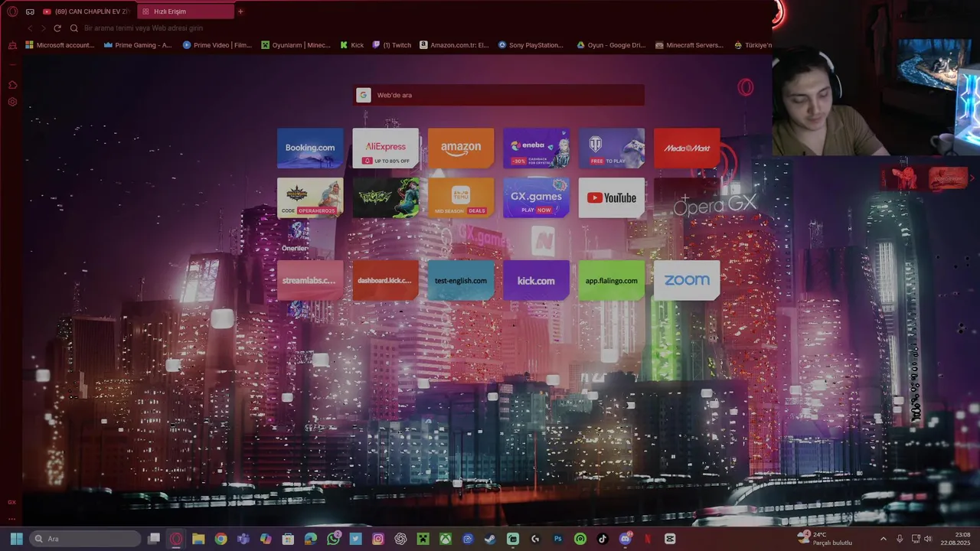Switch to the Hızlı Erişim tab
Image resolution: width=980 pixels, height=551 pixels.
(x=186, y=11)
